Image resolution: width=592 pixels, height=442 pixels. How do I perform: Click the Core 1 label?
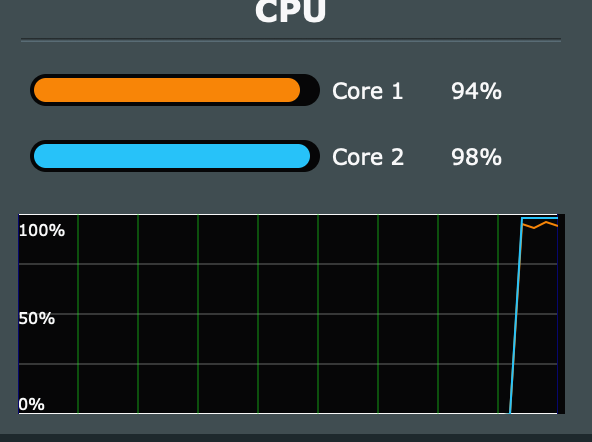367,91
